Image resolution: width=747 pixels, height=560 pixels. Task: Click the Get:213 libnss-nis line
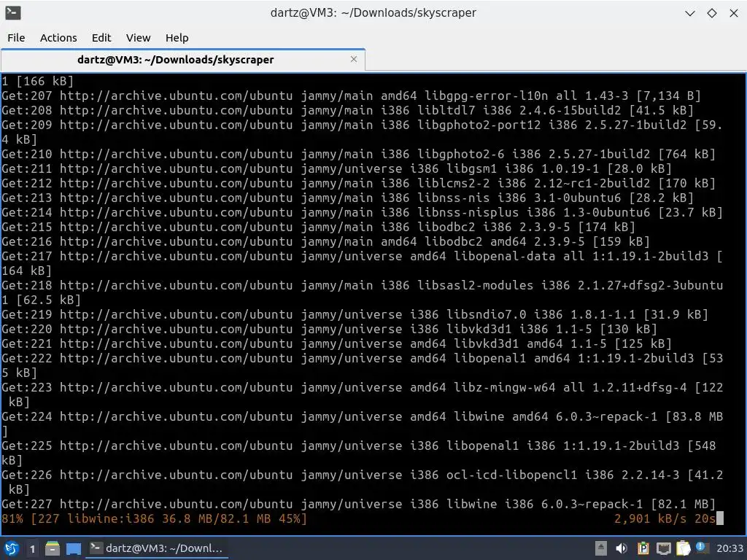348,198
